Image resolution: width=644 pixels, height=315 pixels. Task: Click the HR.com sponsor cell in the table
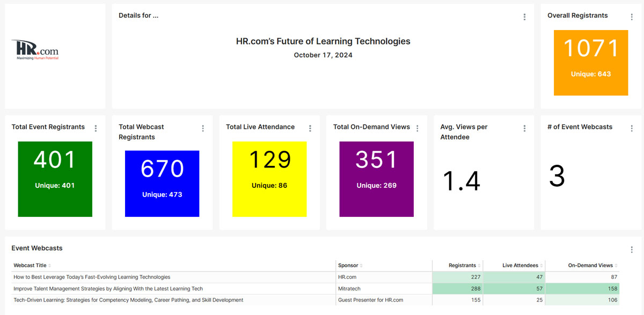coord(384,277)
